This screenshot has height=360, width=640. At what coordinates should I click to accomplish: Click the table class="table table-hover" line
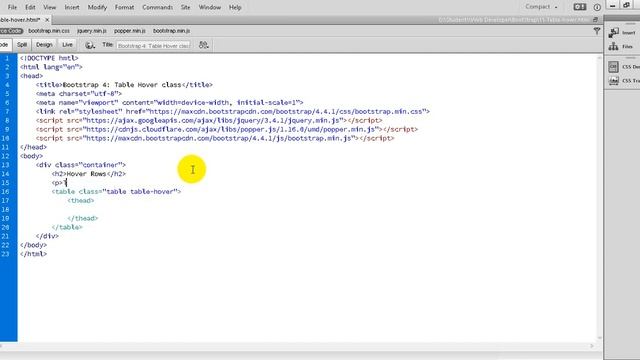pos(116,191)
